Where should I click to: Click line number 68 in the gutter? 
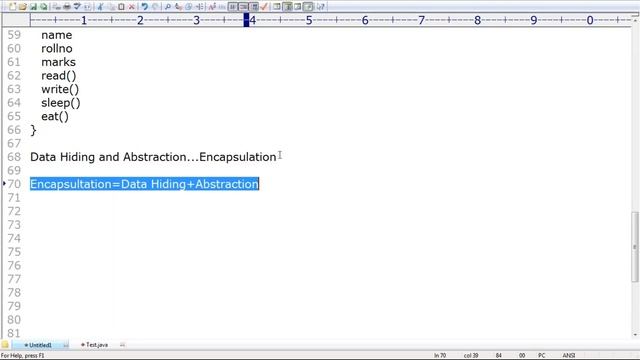point(14,157)
